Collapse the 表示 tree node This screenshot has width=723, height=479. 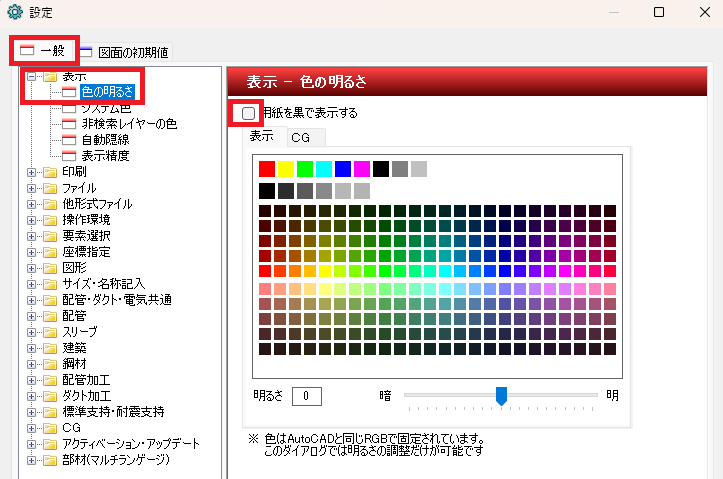pos(32,76)
